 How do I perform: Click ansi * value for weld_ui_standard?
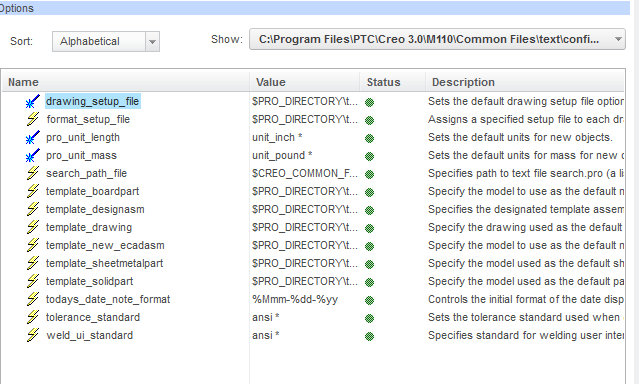click(266, 335)
